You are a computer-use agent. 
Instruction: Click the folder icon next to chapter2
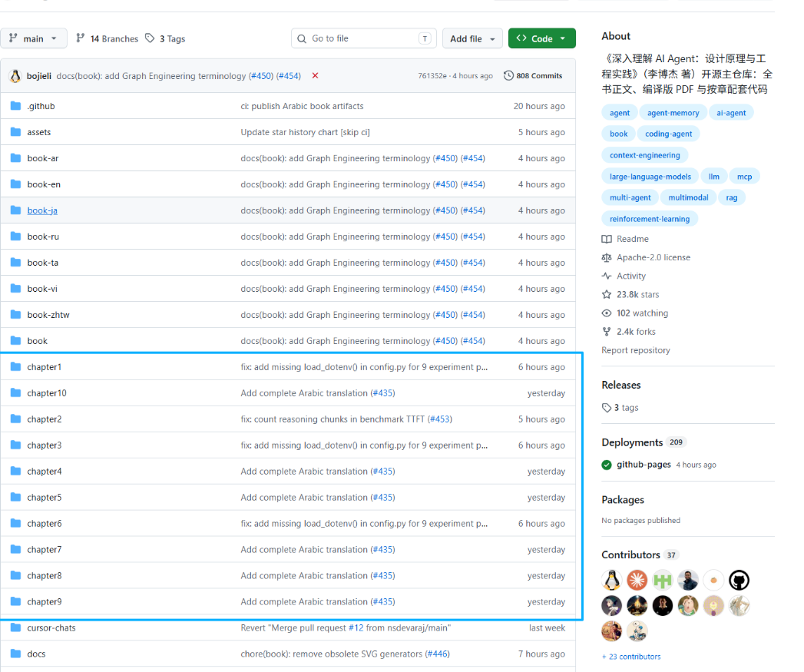point(16,419)
